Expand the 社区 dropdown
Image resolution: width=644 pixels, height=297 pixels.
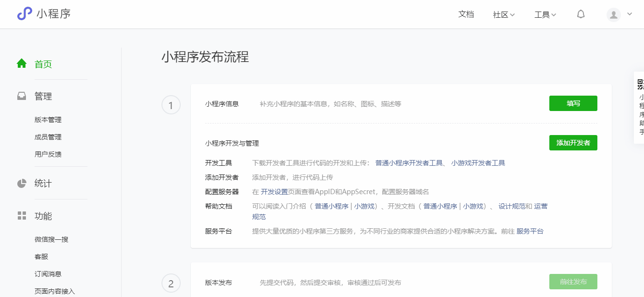point(503,14)
